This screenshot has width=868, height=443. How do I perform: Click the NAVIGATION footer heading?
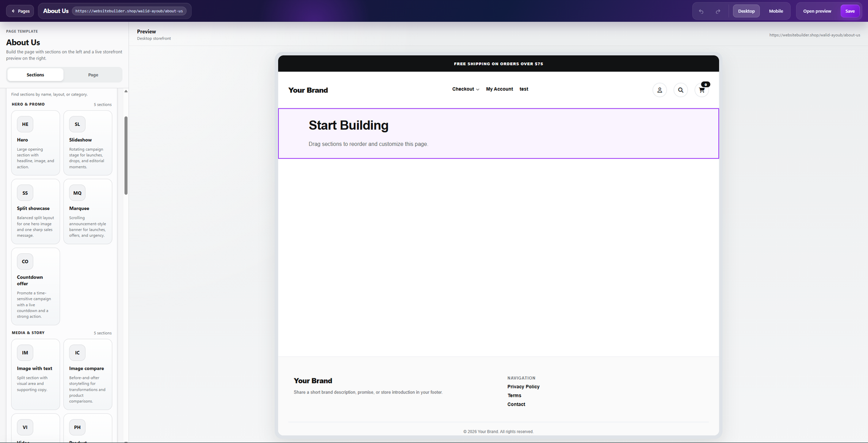pyautogui.click(x=521, y=378)
